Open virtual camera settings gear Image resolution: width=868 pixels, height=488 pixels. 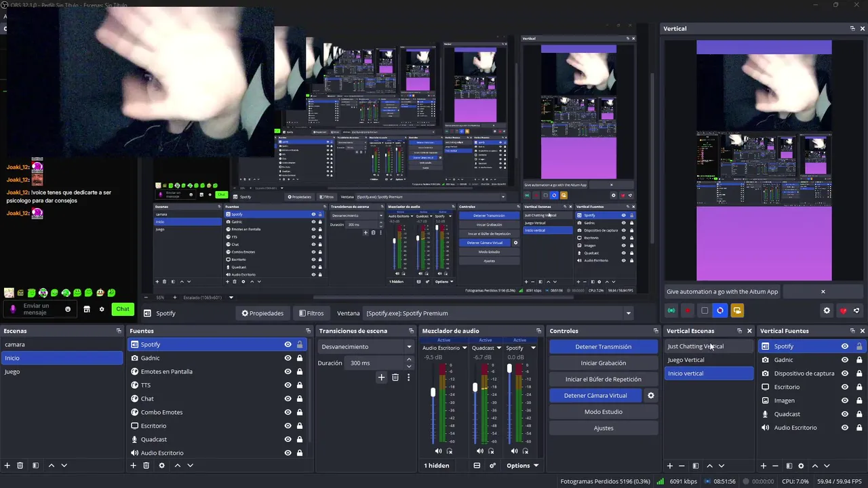(x=651, y=395)
